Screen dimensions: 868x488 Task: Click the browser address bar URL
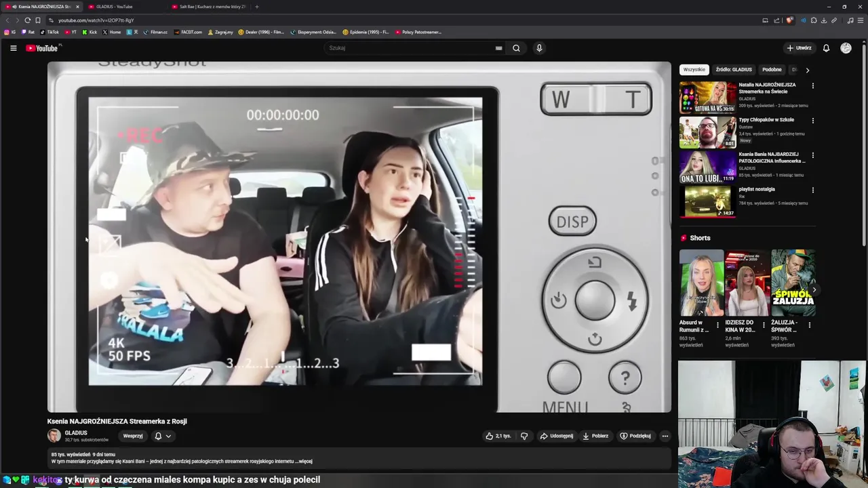(96, 20)
